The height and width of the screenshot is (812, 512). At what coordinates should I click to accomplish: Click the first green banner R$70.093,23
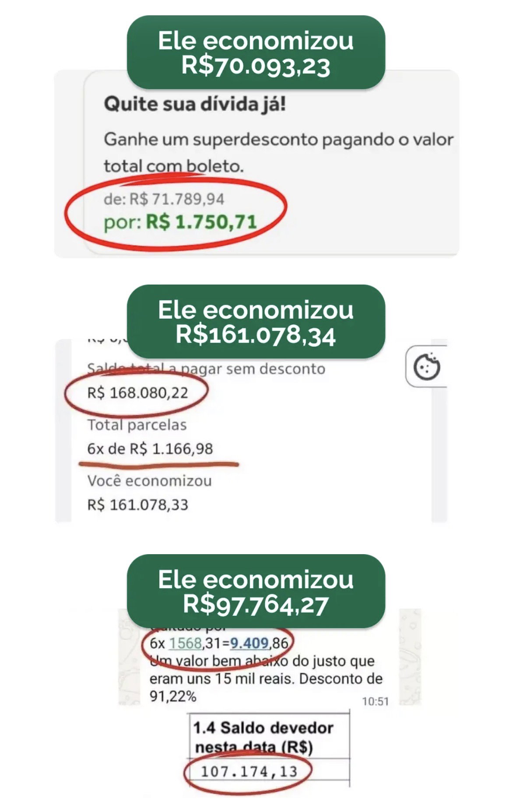tap(256, 53)
